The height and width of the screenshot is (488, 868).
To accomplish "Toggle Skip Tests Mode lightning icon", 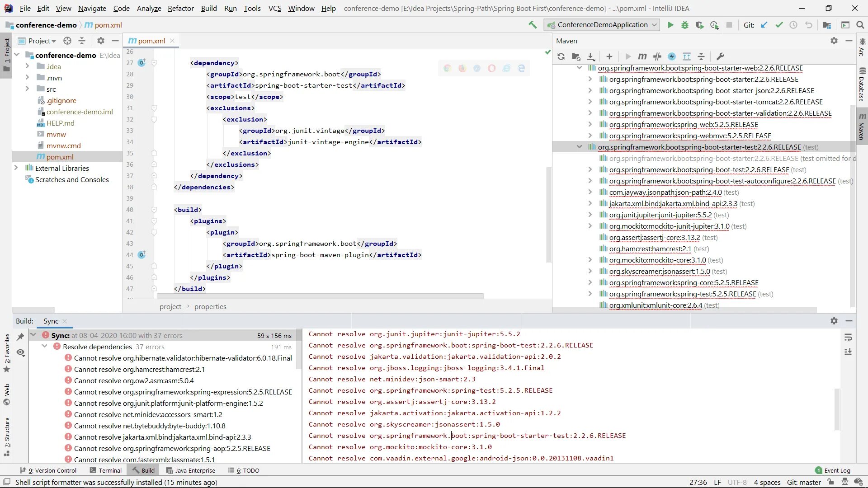I will tap(672, 56).
